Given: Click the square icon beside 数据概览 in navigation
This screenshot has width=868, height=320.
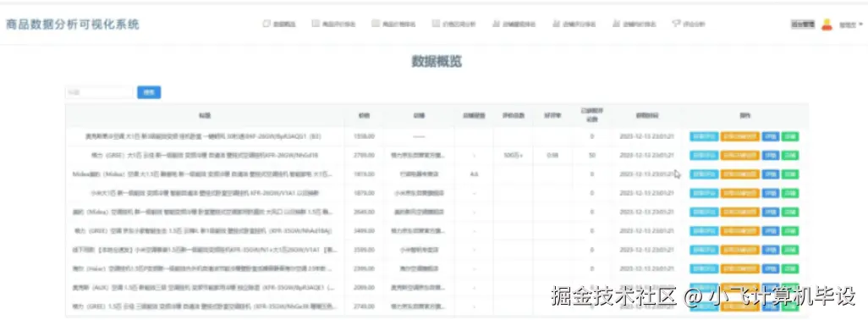Looking at the screenshot, I should point(266,24).
